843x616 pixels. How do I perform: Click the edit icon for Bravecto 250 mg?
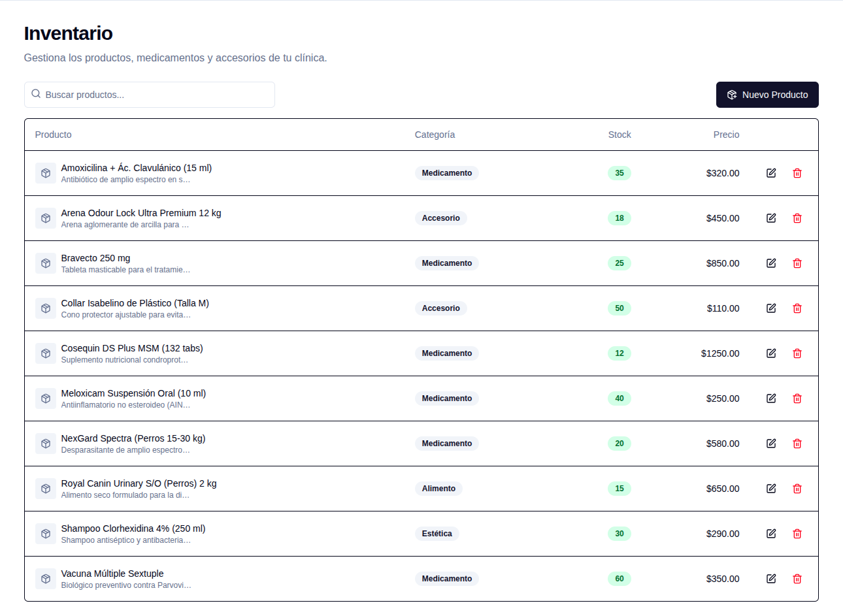point(771,263)
